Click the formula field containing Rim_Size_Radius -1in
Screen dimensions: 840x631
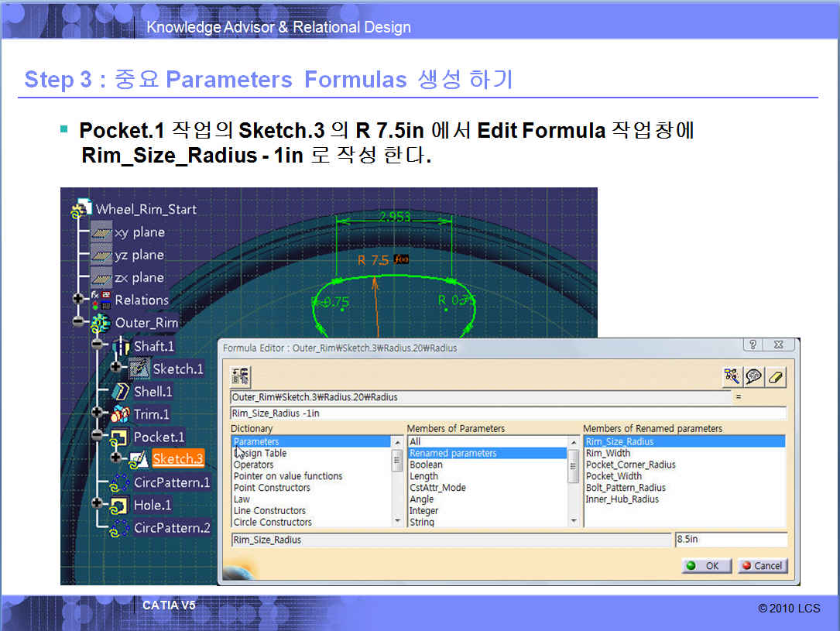point(508,413)
